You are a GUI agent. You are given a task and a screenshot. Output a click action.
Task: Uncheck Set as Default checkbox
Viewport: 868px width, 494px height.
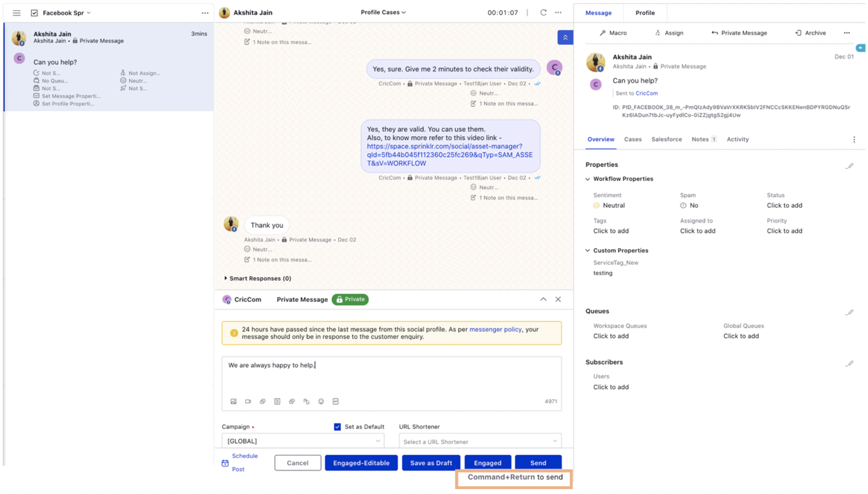[337, 427]
